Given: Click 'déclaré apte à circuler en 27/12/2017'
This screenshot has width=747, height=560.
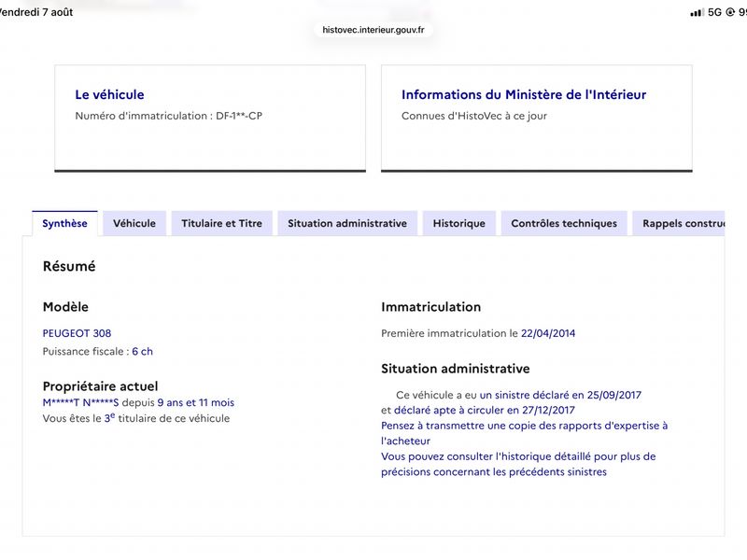Looking at the screenshot, I should point(484,411).
